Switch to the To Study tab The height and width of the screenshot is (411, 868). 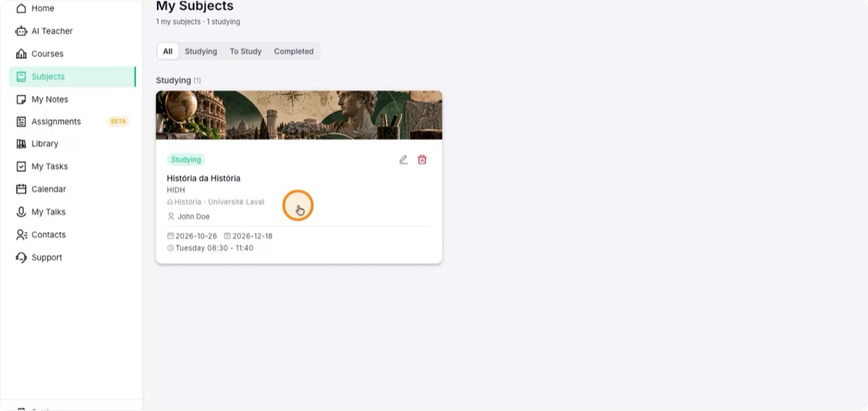(x=246, y=51)
